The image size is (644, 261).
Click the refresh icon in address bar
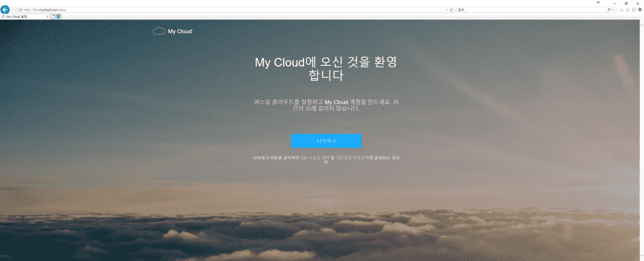point(451,10)
